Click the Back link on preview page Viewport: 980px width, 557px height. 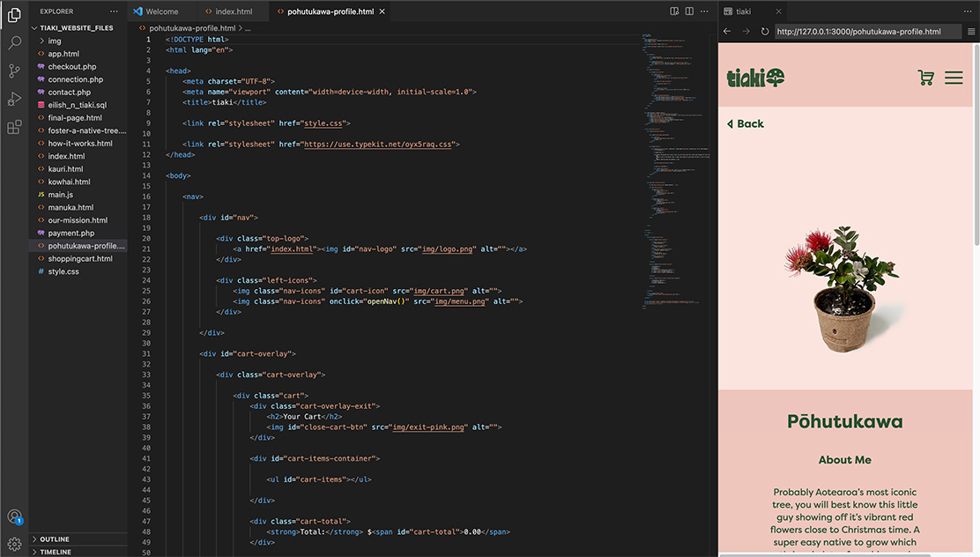[x=746, y=123]
